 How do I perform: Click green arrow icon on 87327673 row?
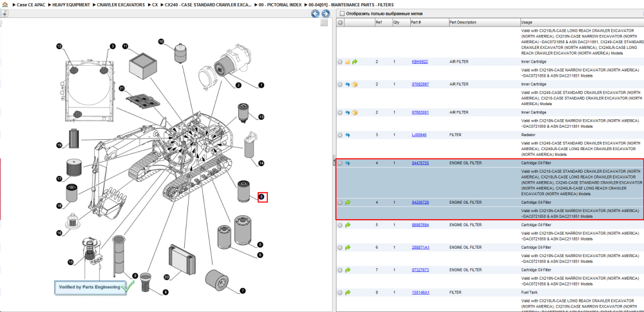coord(348,270)
